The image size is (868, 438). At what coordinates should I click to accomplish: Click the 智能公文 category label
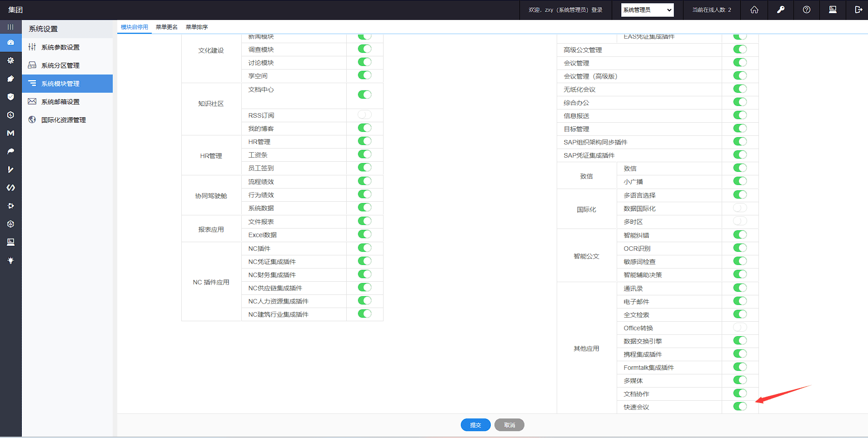(x=586, y=256)
